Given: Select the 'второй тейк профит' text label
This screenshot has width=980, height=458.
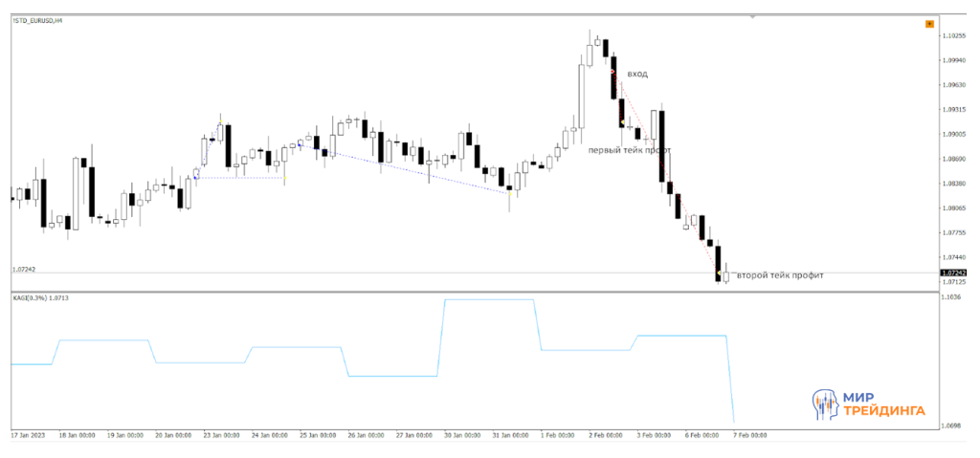Looking at the screenshot, I should [780, 275].
